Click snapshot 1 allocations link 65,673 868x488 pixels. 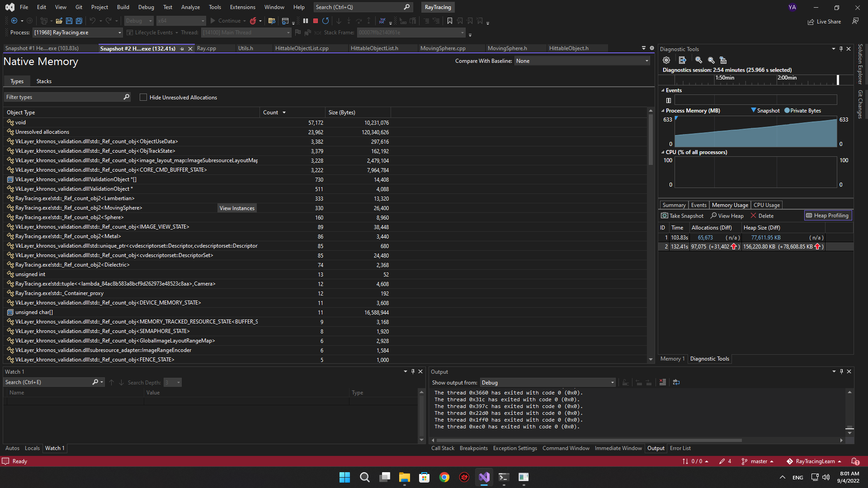[705, 238]
